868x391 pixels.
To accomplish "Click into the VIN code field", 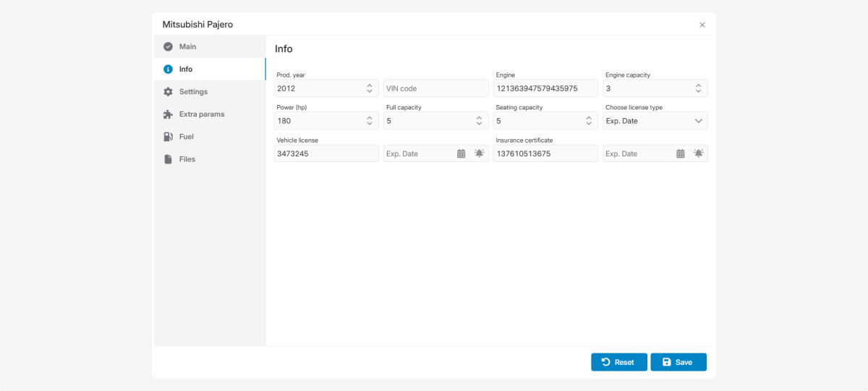I will (435, 88).
